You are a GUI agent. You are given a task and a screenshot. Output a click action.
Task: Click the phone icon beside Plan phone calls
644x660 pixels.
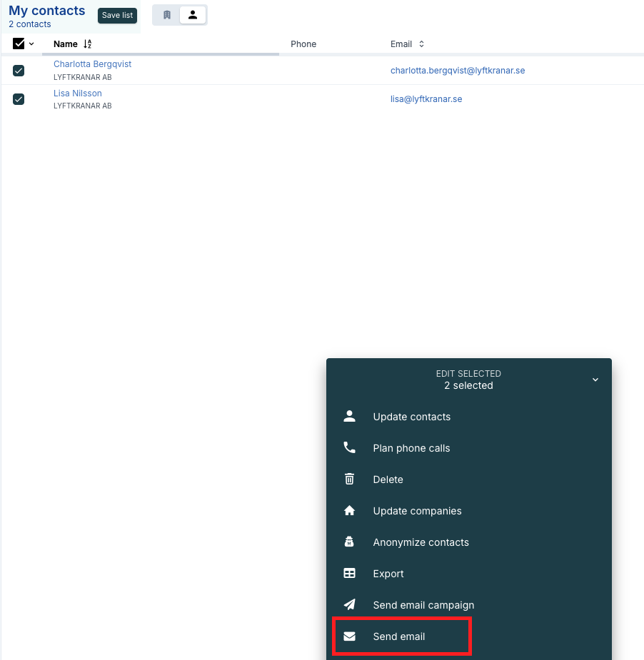click(349, 447)
